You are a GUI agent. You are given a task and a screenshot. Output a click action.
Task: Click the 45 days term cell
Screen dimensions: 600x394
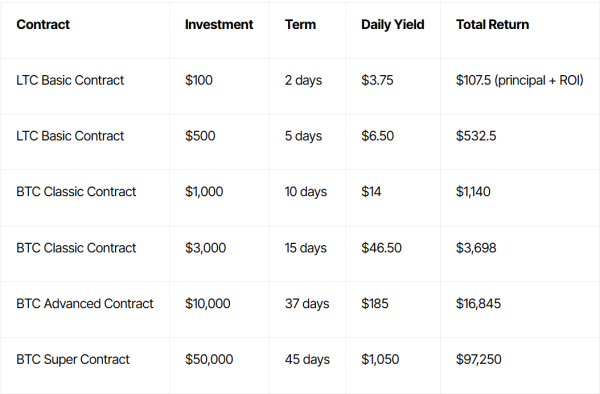pyautogui.click(x=307, y=360)
